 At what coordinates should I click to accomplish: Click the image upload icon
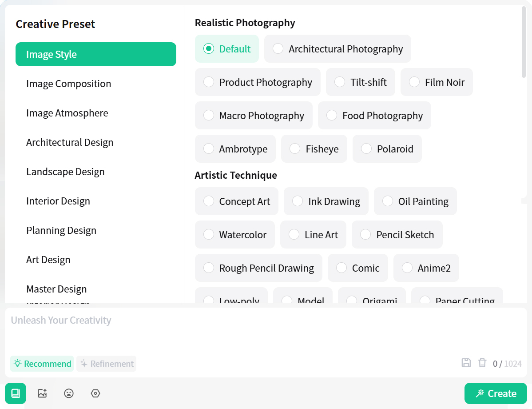click(42, 393)
